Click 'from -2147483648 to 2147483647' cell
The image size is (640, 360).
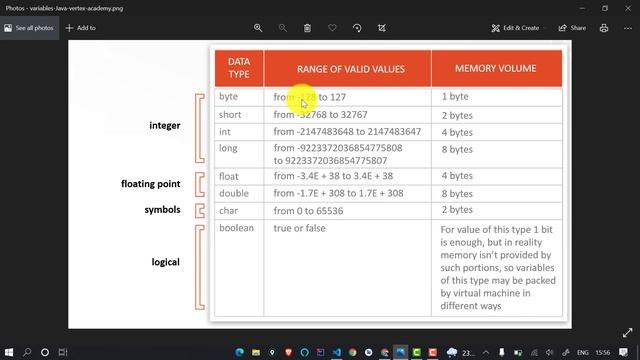347,132
